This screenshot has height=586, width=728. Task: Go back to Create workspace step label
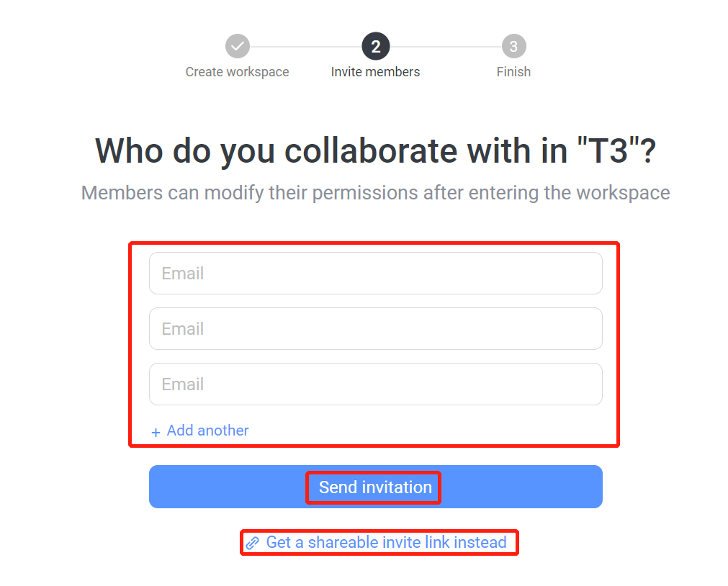coord(237,72)
